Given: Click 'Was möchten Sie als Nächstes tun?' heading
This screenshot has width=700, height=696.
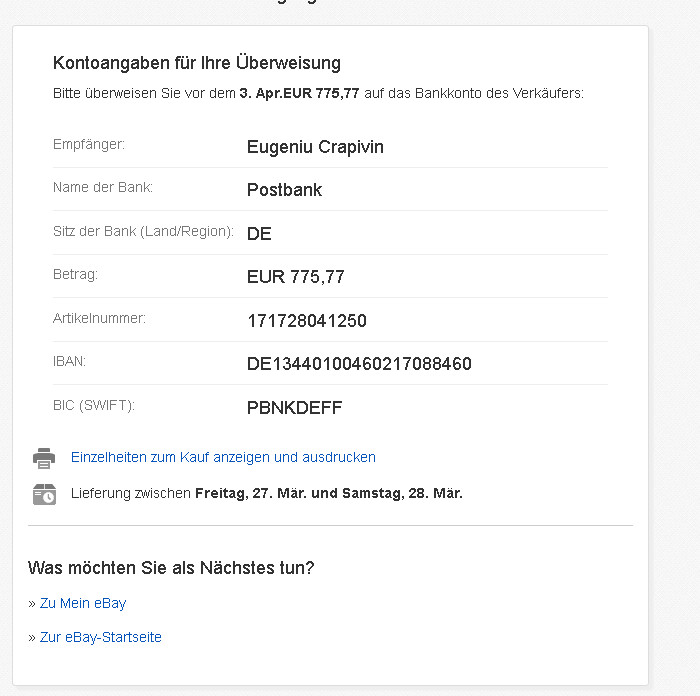Looking at the screenshot, I should pos(171,568).
